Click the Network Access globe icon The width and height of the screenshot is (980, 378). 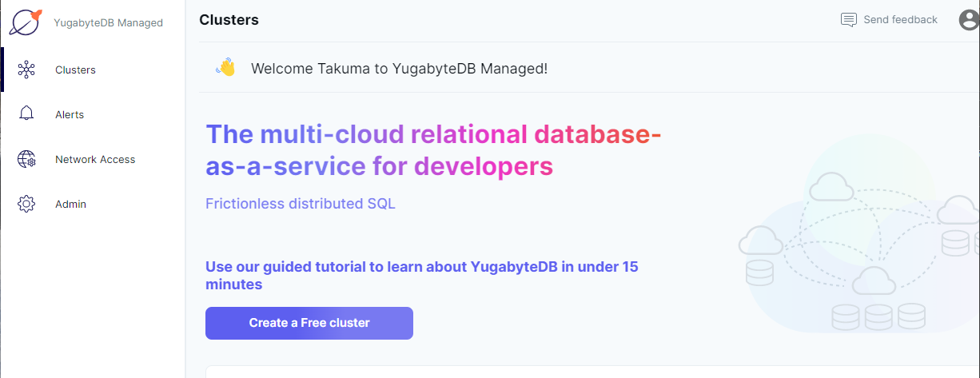coord(26,159)
